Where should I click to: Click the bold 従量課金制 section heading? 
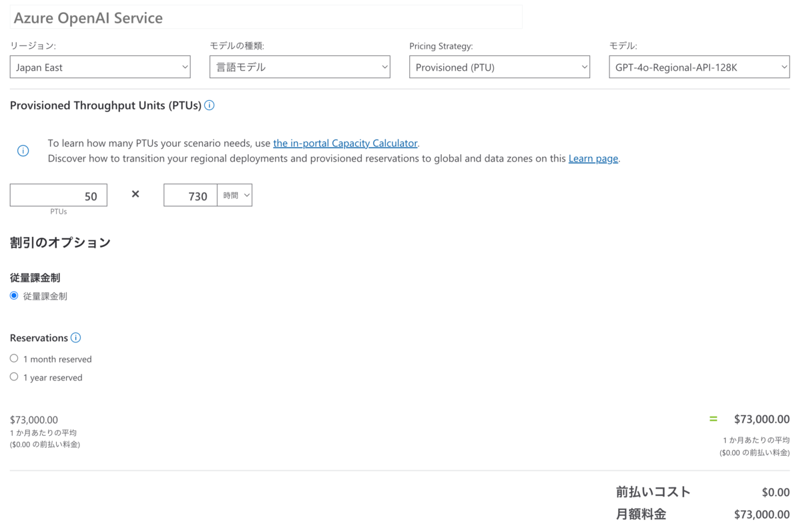click(35, 278)
